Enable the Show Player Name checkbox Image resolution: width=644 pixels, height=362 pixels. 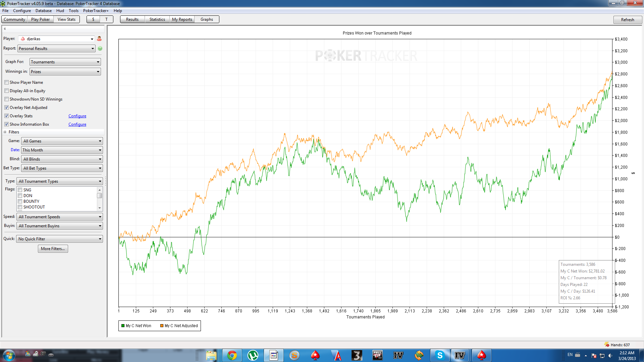7,82
